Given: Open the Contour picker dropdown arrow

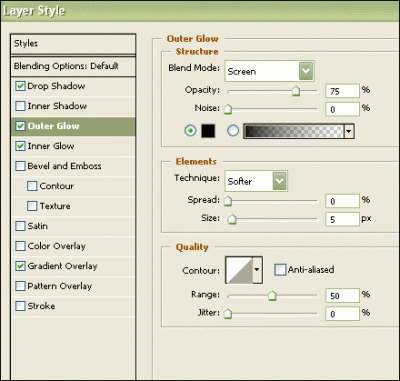Looking at the screenshot, I should pos(257,270).
